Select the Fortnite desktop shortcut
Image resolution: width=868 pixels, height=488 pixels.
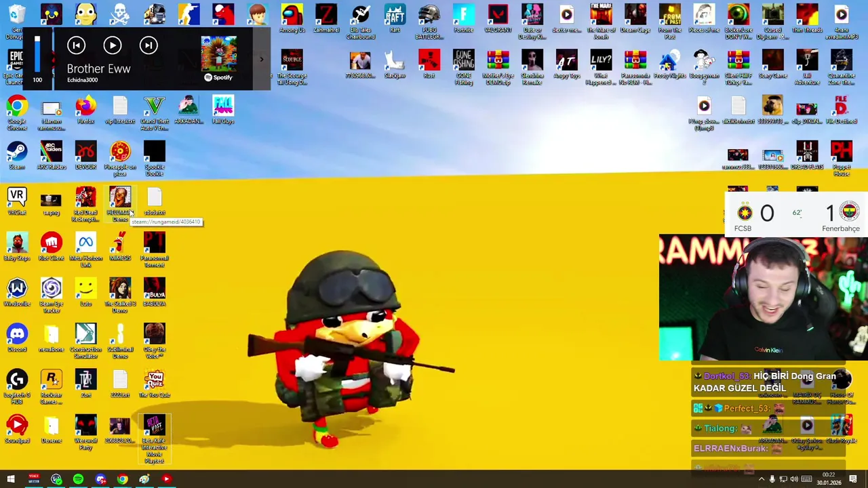[x=463, y=19]
